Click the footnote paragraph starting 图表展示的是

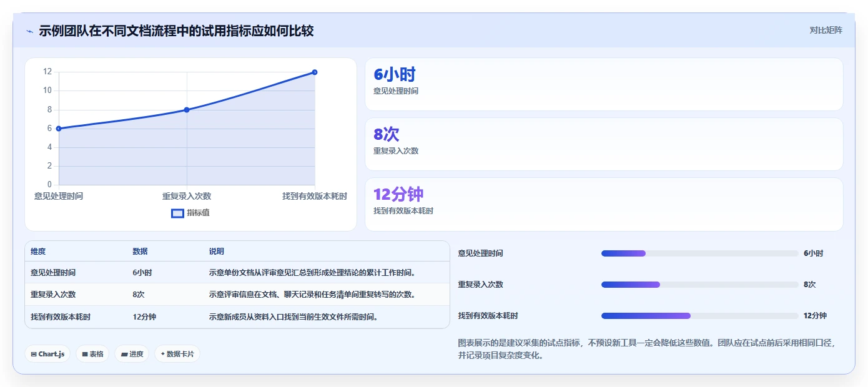[647, 350]
